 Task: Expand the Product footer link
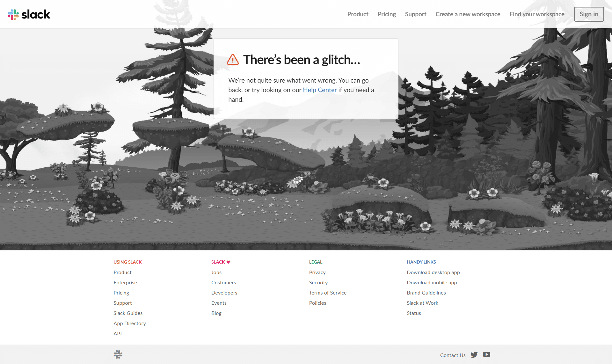tap(123, 272)
